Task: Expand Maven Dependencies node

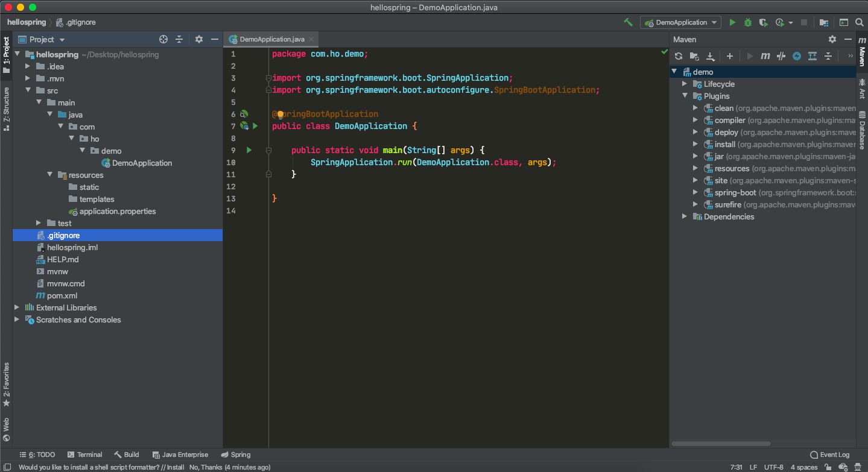Action: tap(685, 216)
